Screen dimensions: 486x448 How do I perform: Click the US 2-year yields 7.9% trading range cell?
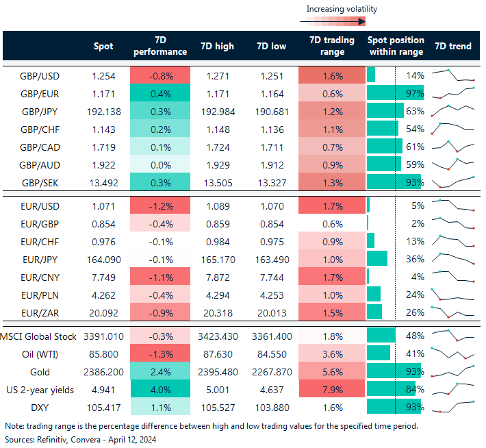(x=331, y=389)
